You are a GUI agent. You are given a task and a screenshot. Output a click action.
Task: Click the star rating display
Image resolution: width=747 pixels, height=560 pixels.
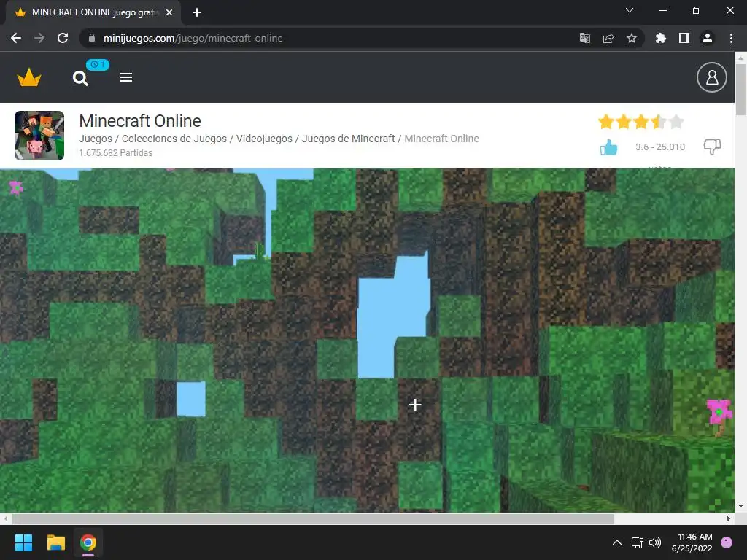pyautogui.click(x=640, y=122)
